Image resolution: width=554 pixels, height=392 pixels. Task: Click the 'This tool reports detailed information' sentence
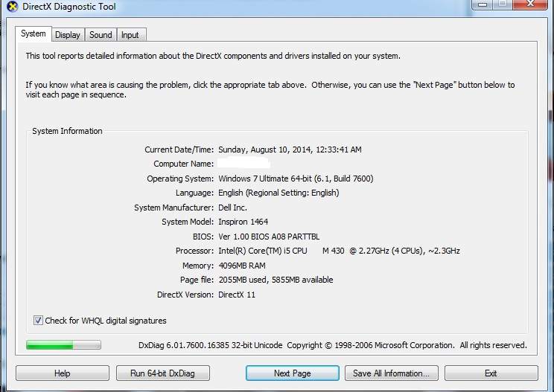pyautogui.click(x=213, y=56)
